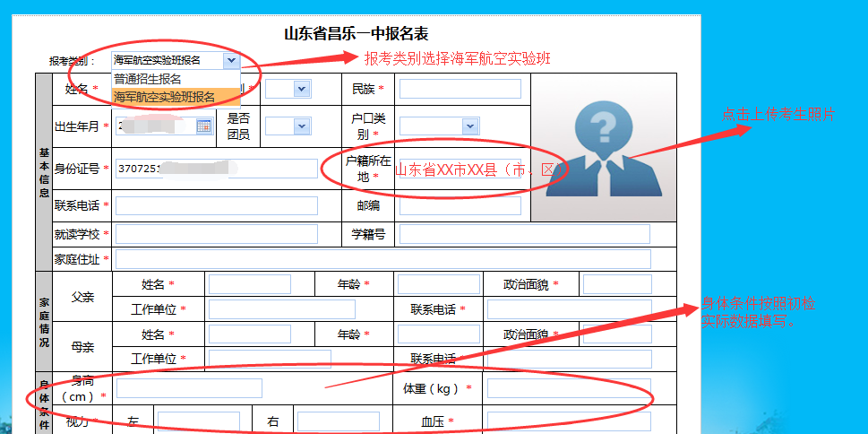Image resolution: width=868 pixels, height=434 pixels.
Task: Focus the 身高 (cm) input field
Action: tap(189, 388)
